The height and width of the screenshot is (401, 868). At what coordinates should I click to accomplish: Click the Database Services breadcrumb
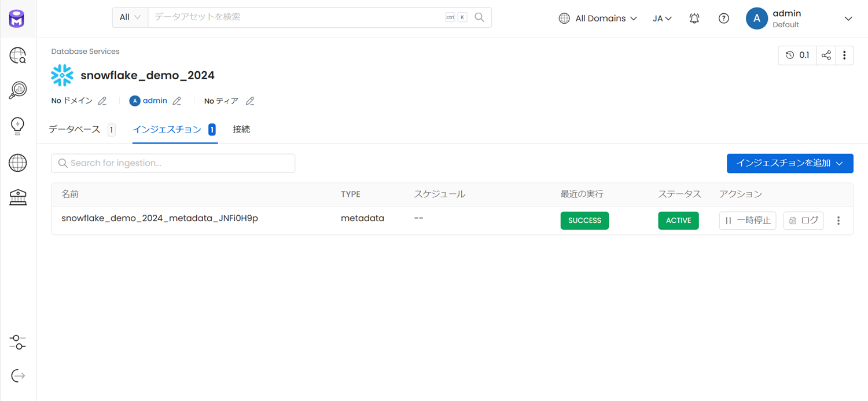tap(85, 51)
